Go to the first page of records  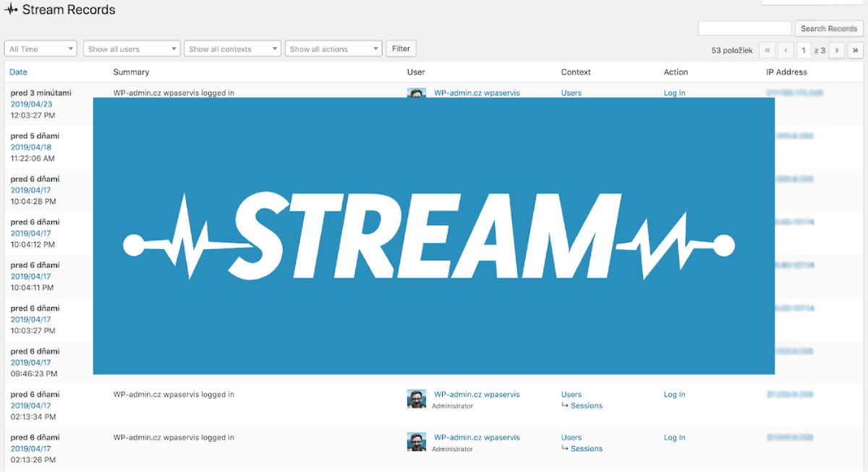(767, 50)
